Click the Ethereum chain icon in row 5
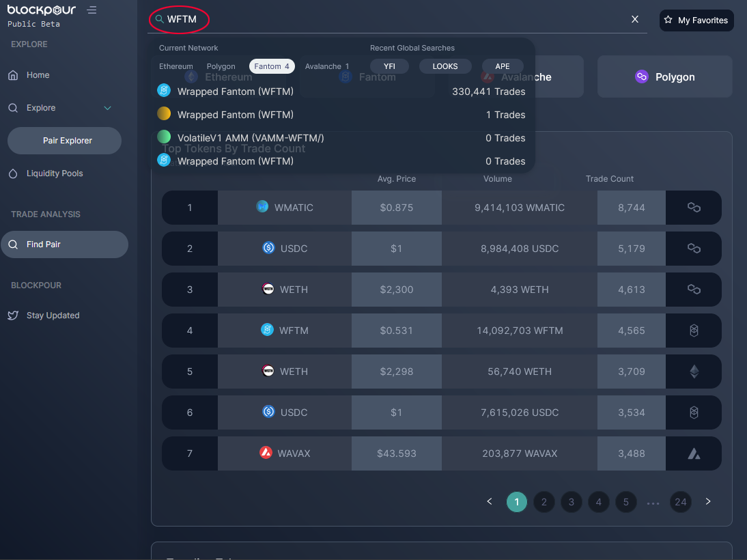This screenshot has width=747, height=560. point(694,372)
